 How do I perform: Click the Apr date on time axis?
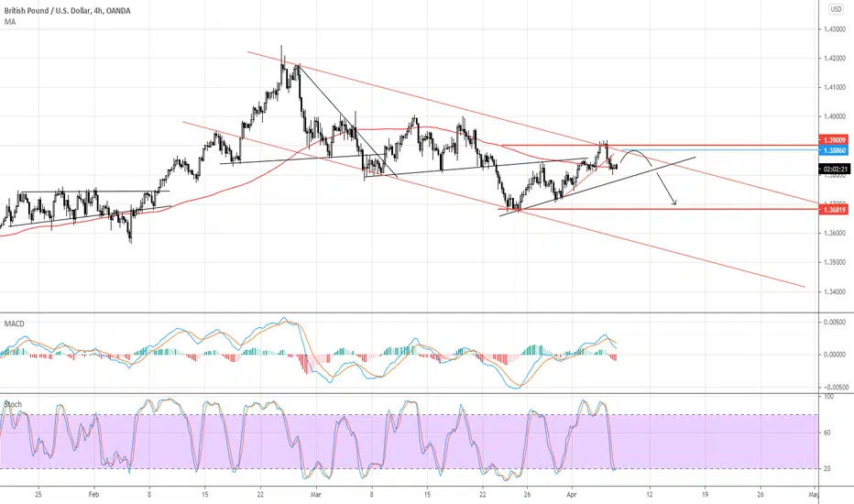pyautogui.click(x=572, y=495)
